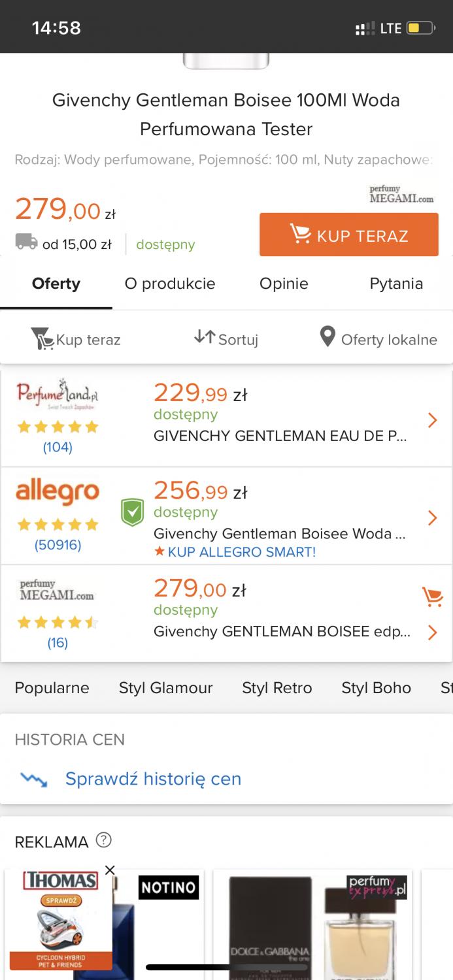Tap the cart icon beside filter Kup teraz
This screenshot has width=453, height=980.
coord(42,340)
